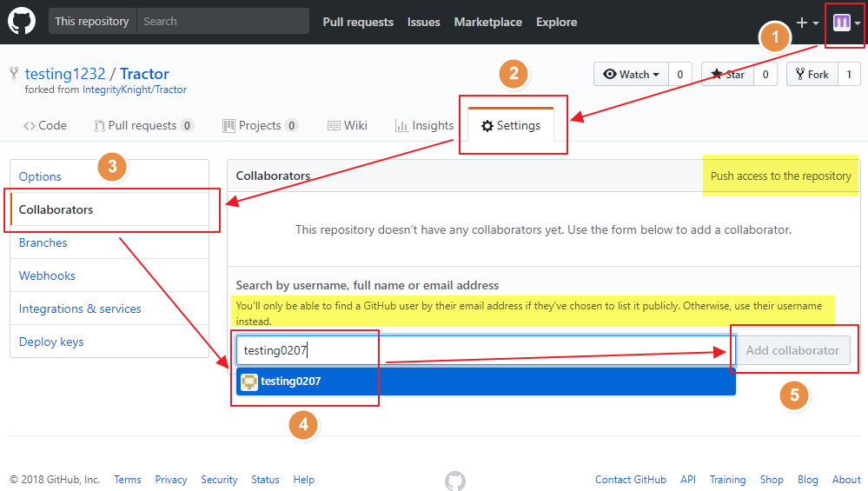Click the Push access to the repository text
Screen dimensions: 868x491
coord(780,176)
